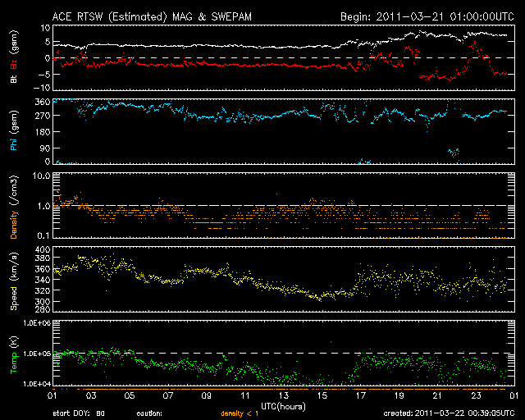525x420 pixels.
Task: Select the 0.1 tick on the Density axis
Action: (43, 235)
